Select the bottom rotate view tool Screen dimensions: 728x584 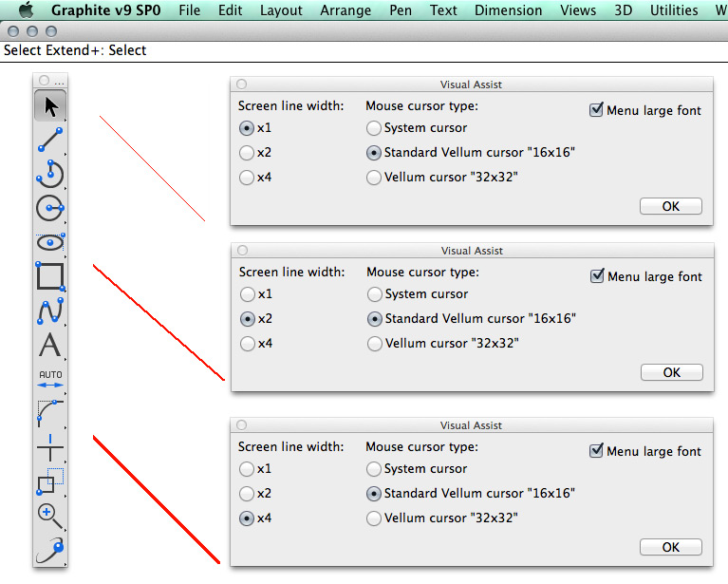click(x=50, y=550)
